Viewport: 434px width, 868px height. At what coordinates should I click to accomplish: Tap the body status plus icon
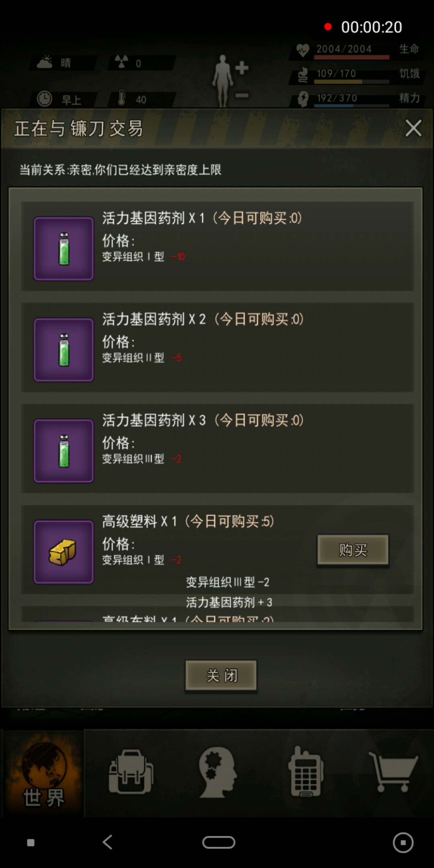pyautogui.click(x=242, y=68)
